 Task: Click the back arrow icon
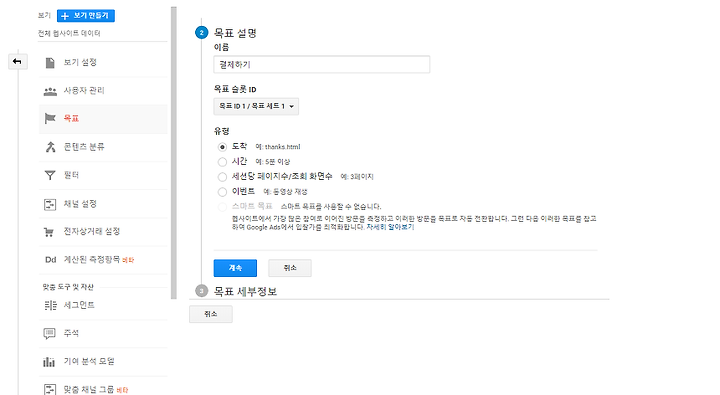[x=17, y=62]
